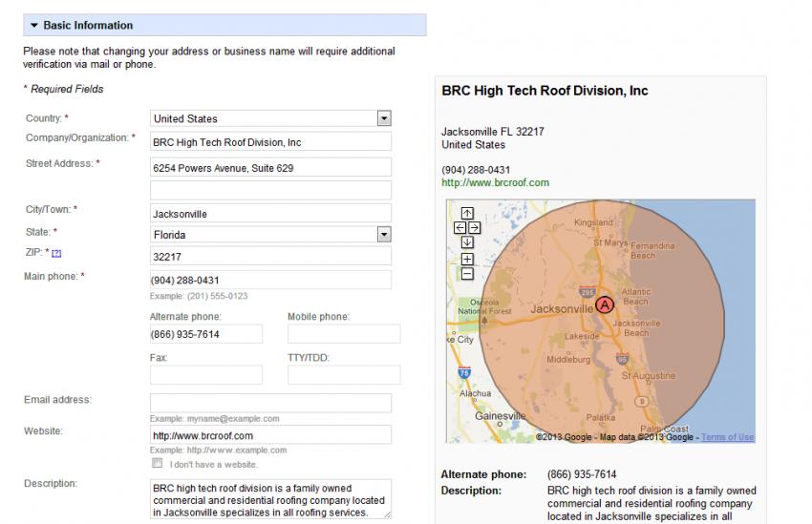Click the Jacksonville label on the map

pyautogui.click(x=562, y=309)
